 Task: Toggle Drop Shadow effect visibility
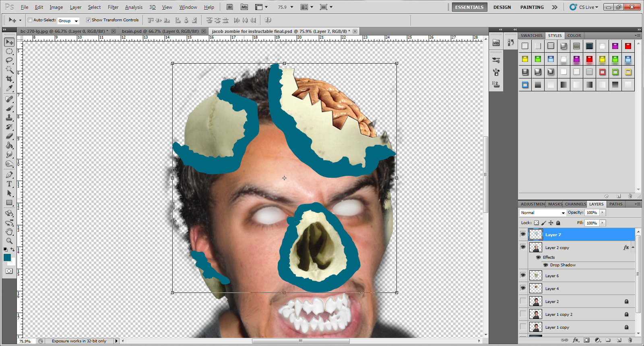tap(545, 265)
